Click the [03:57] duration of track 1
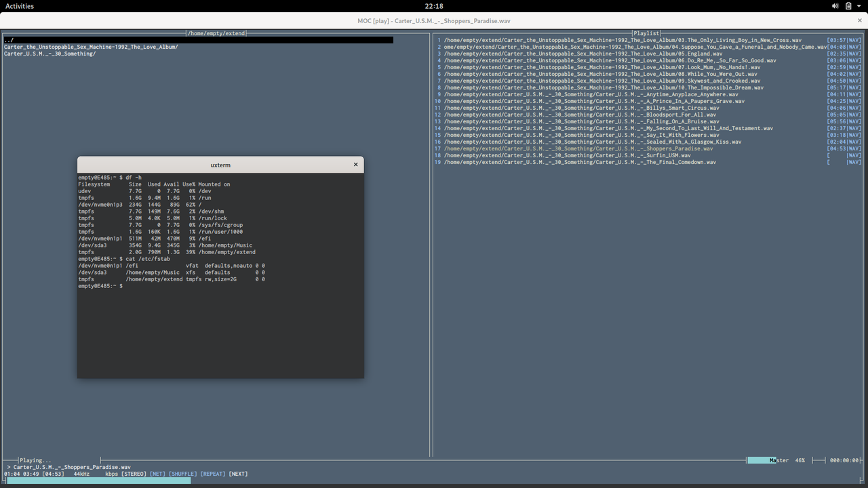 (836, 40)
